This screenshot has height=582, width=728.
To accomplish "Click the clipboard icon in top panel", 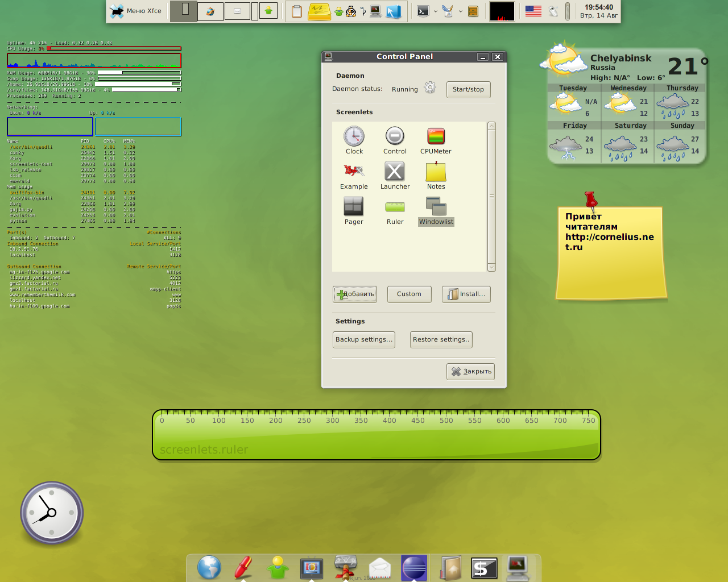I will coord(297,11).
